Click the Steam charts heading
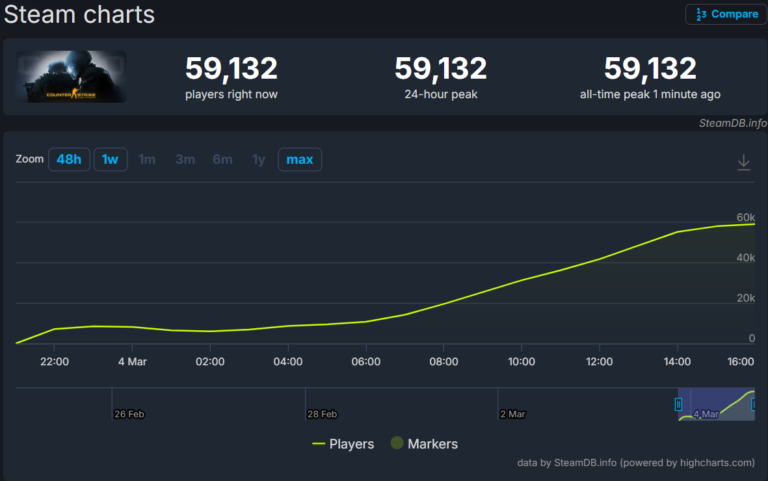The height and width of the screenshot is (481, 768). click(79, 14)
